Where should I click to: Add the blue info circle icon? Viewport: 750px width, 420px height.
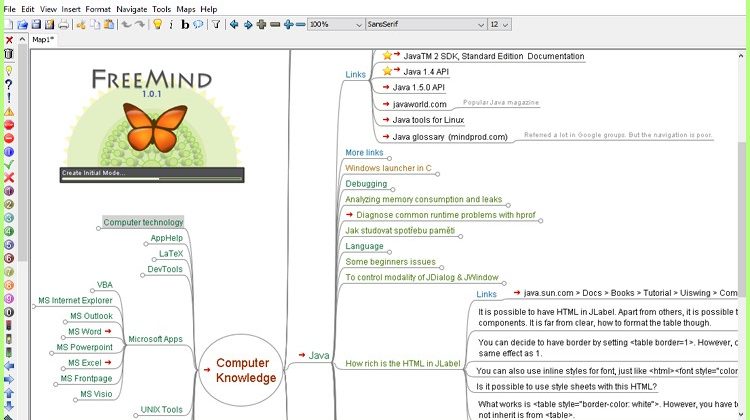point(9,152)
